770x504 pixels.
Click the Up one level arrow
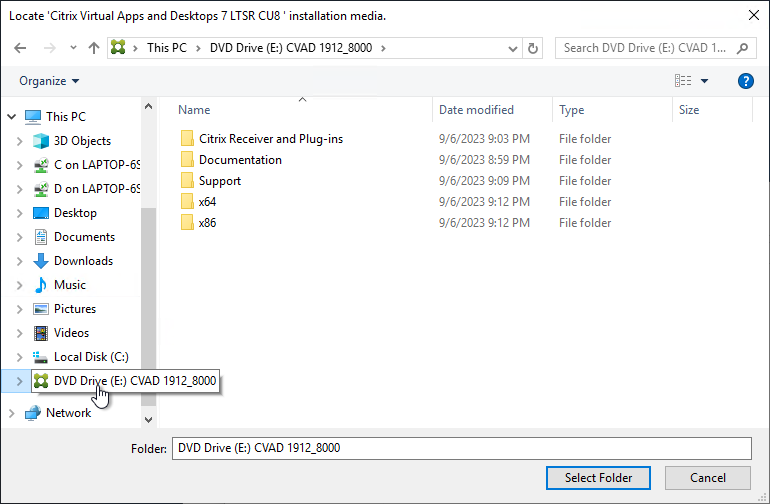(x=94, y=48)
